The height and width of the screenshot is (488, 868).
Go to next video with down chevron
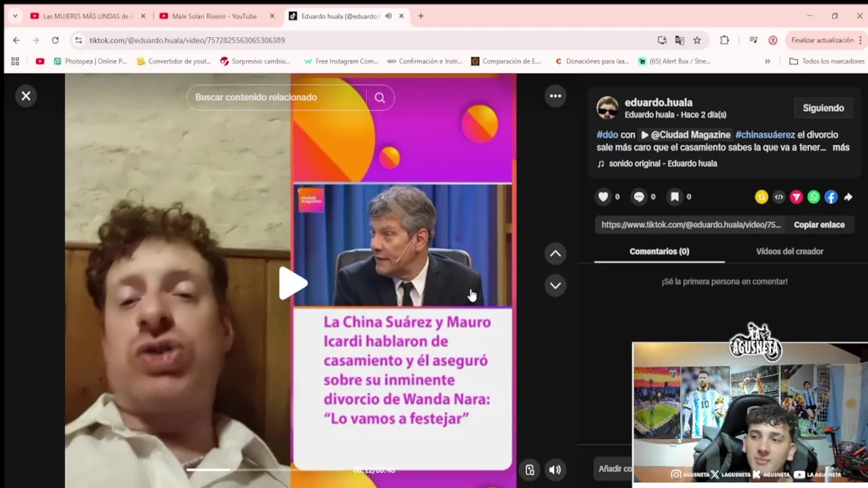click(555, 285)
